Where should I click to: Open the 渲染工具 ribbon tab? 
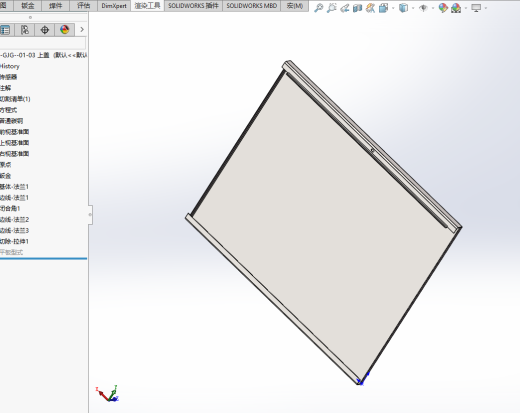pos(147,5)
